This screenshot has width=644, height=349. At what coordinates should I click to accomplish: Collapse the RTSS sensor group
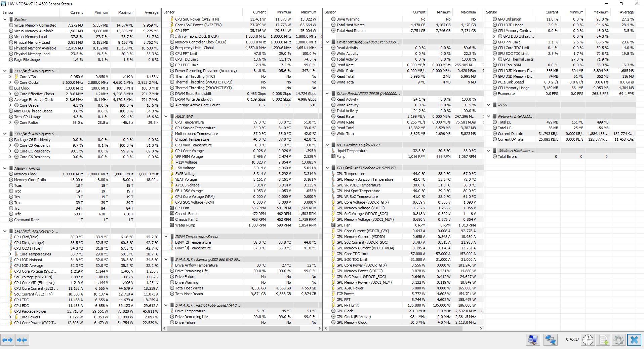click(x=489, y=105)
